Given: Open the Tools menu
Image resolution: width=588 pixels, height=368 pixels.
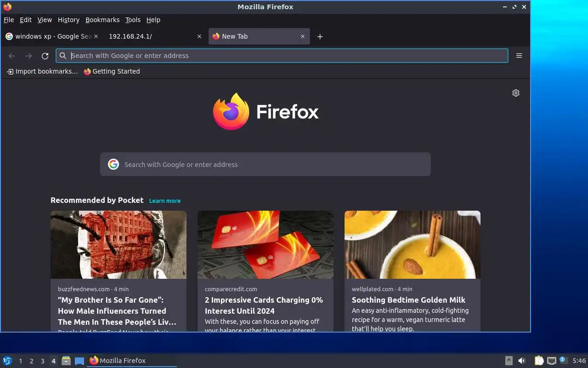Looking at the screenshot, I should click(x=133, y=20).
